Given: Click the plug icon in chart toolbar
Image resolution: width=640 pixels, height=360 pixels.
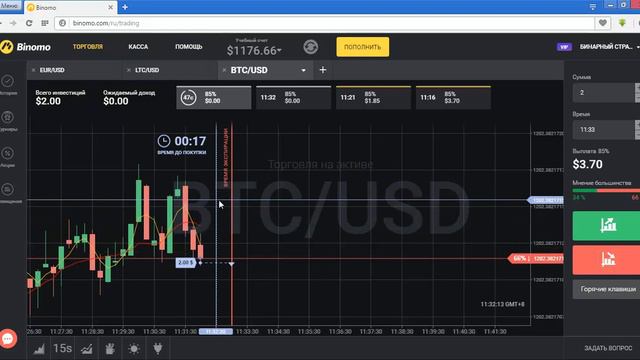Looking at the screenshot, I should pyautogui.click(x=157, y=349).
